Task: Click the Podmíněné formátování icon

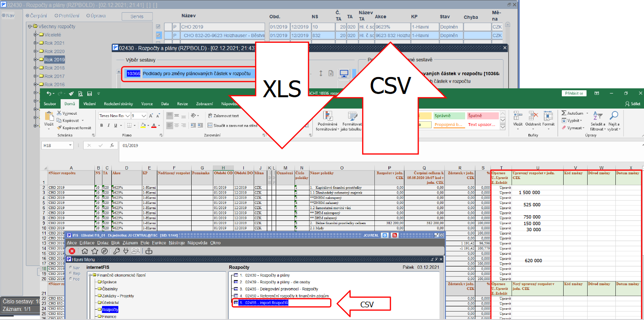Action: (328, 116)
